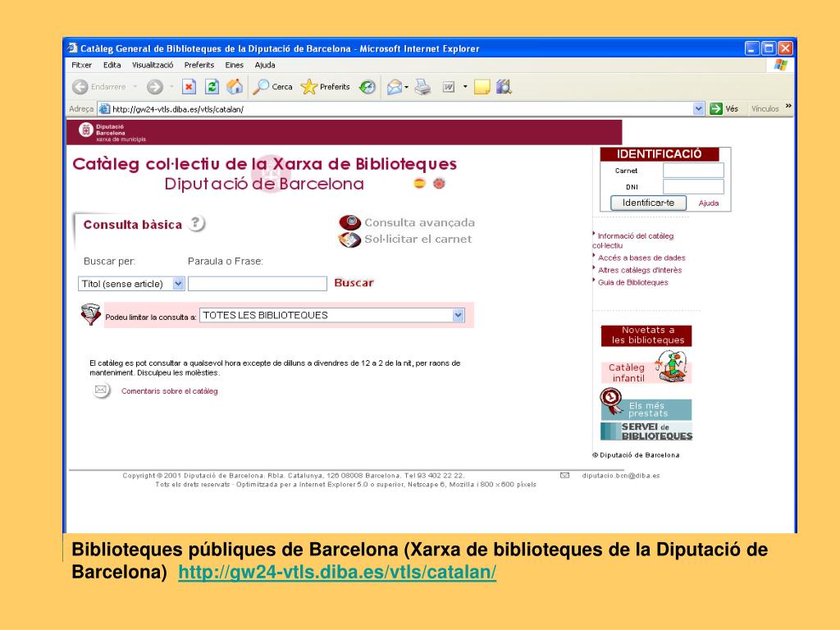Click the Carnet input field
840x630 pixels.
[693, 171]
